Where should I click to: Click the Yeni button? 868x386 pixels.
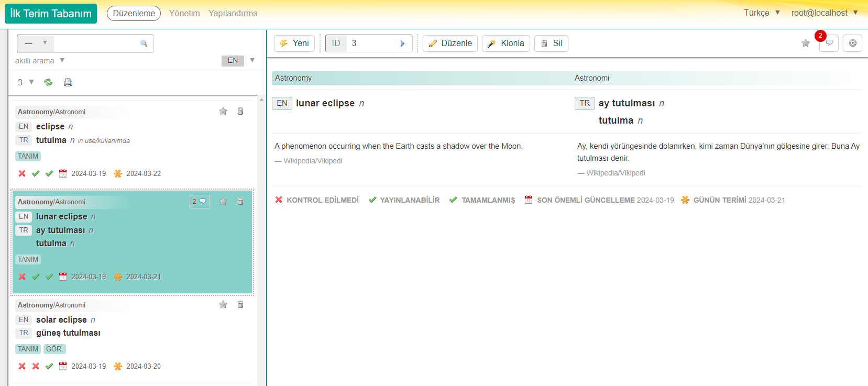[294, 43]
